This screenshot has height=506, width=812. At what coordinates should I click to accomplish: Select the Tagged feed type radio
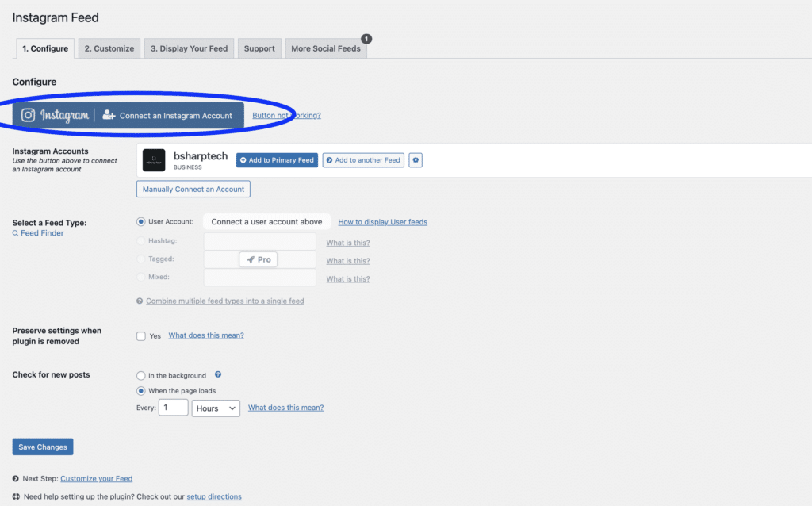pos(141,259)
